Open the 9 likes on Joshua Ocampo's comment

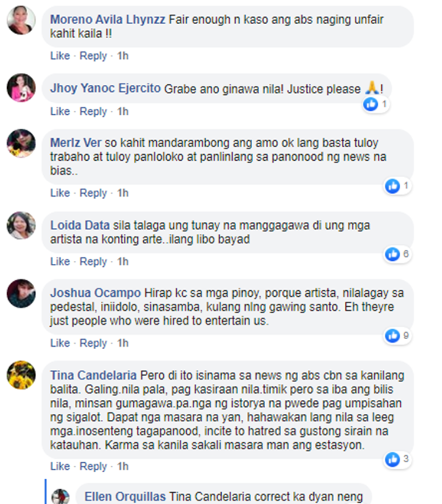pyautogui.click(x=398, y=336)
